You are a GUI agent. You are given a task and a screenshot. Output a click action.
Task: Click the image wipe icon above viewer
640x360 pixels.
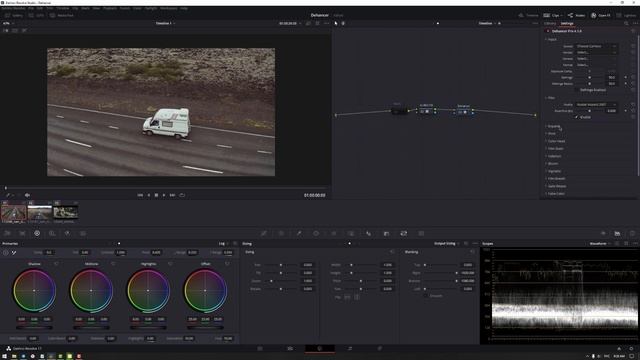coord(6,30)
